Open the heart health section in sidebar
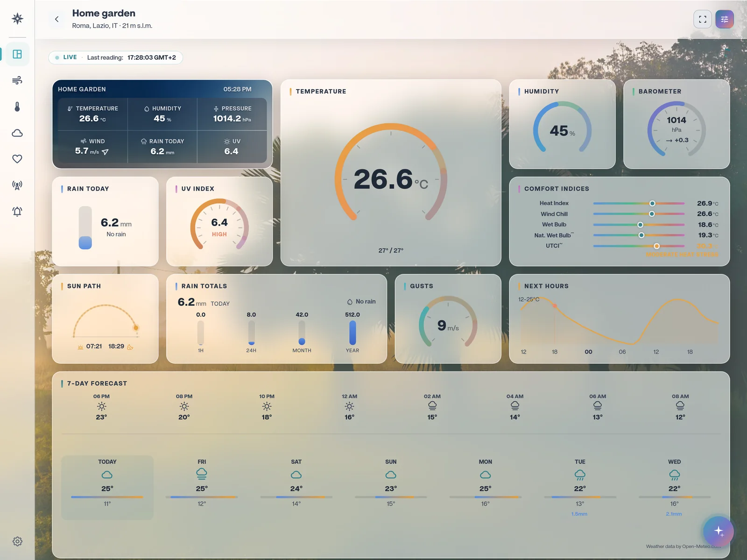Image resolution: width=747 pixels, height=560 pixels. point(17,159)
